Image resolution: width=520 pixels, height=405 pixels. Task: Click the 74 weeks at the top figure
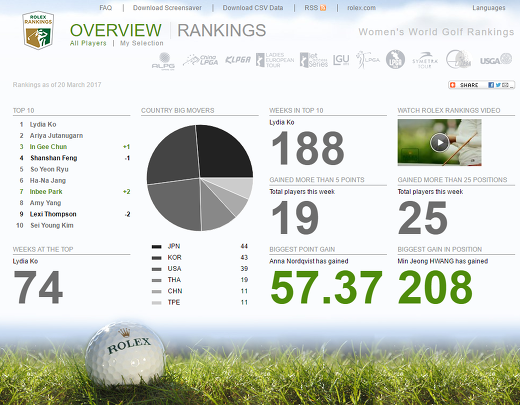[x=38, y=287]
